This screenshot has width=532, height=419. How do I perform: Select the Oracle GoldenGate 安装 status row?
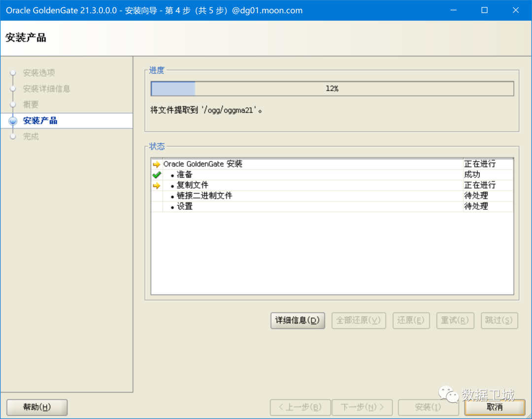pos(332,164)
